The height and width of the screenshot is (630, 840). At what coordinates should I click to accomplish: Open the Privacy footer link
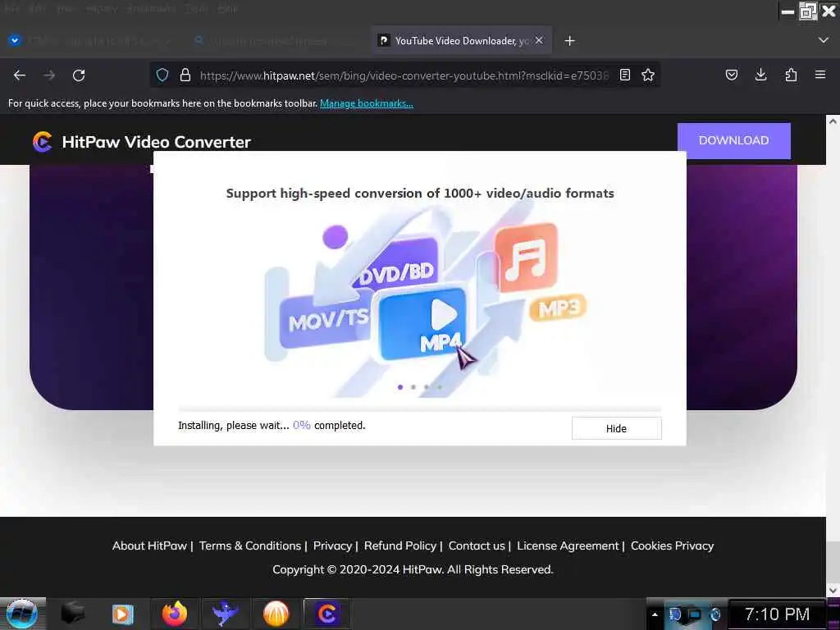click(333, 546)
